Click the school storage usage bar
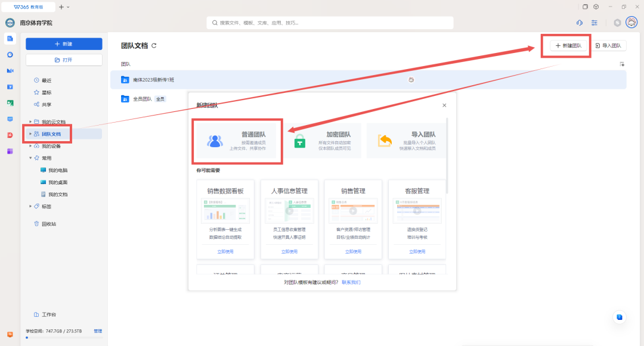 (x=64, y=338)
